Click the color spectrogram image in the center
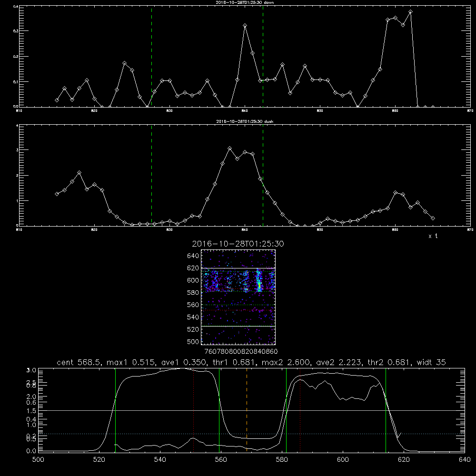The width and height of the screenshot is (476, 476). (238, 297)
